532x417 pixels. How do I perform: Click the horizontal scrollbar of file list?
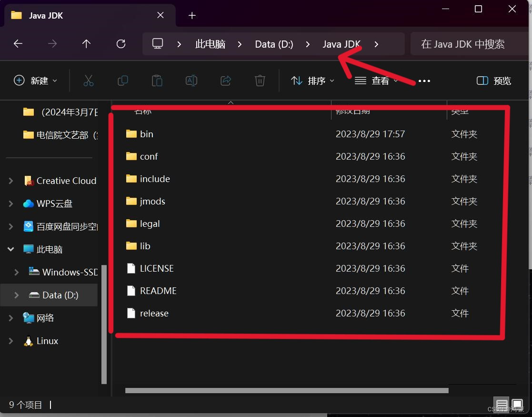coord(287,390)
